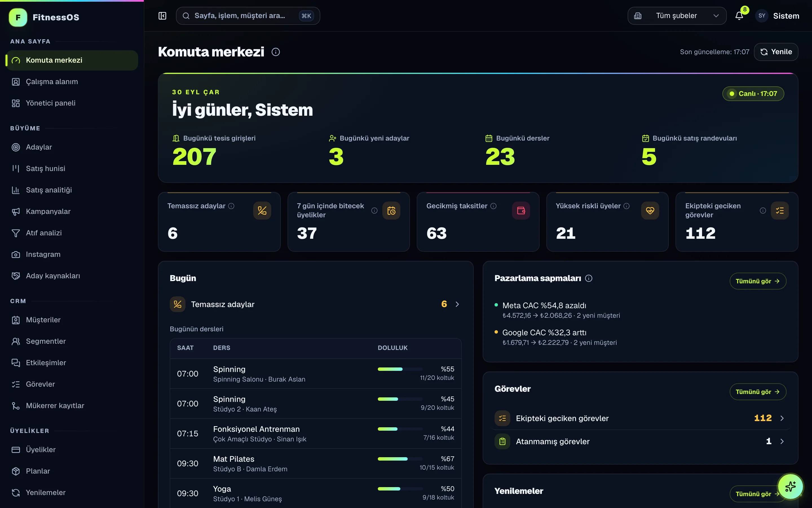
Task: Open Satış hunisi in sidebar
Action: [x=72, y=169]
